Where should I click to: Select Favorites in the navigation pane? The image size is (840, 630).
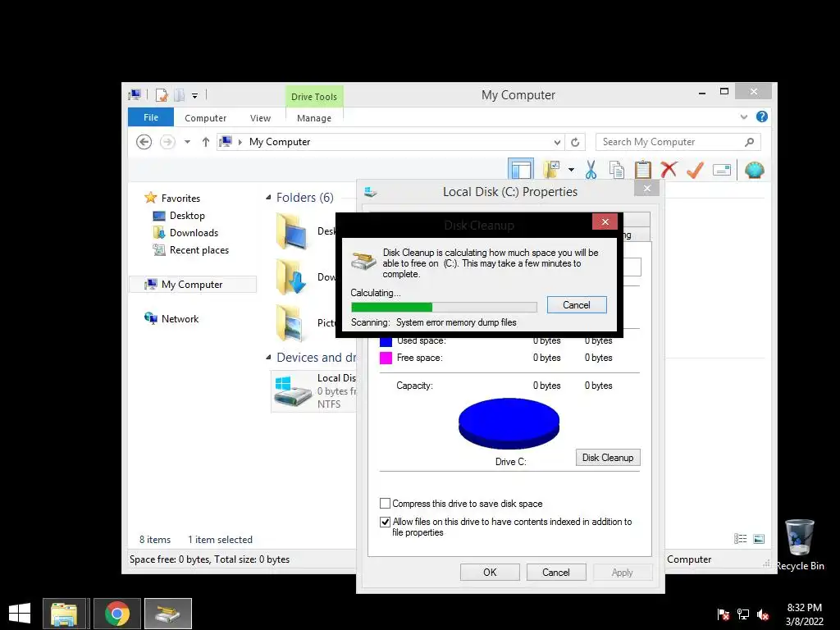(180, 199)
